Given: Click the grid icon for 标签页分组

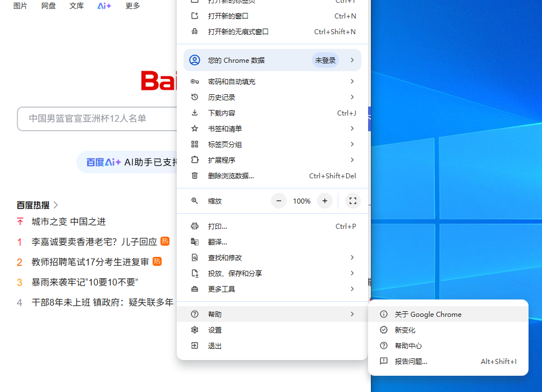Looking at the screenshot, I should click(195, 144).
